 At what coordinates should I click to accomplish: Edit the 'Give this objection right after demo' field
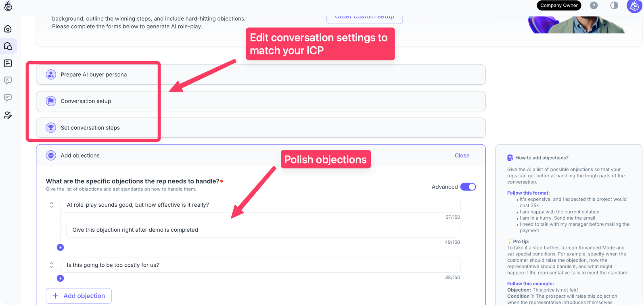tap(263, 230)
